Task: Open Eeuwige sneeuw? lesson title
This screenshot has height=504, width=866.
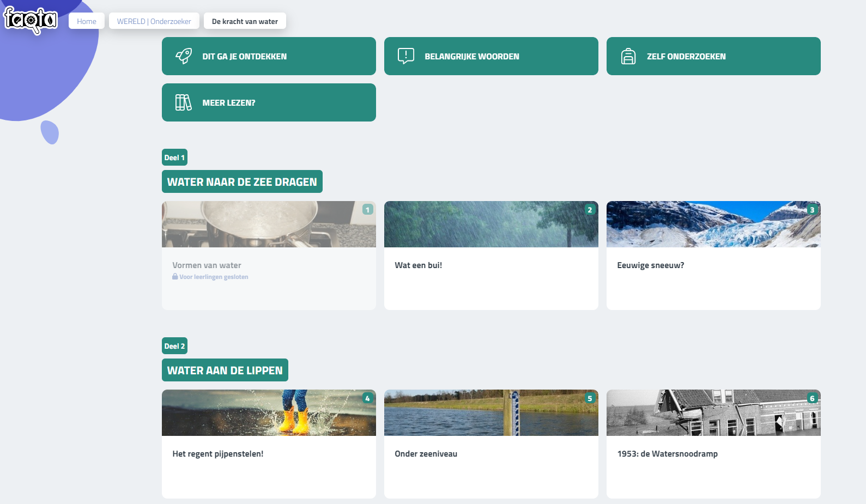Action: 651,265
